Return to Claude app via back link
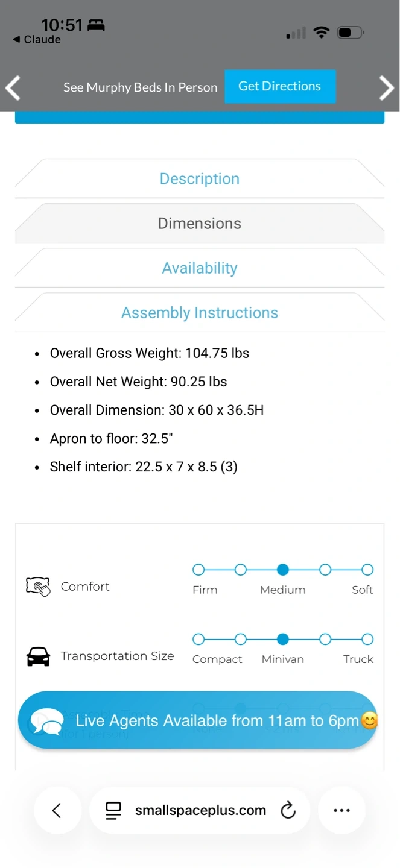This screenshot has height=868, width=400. [x=37, y=40]
